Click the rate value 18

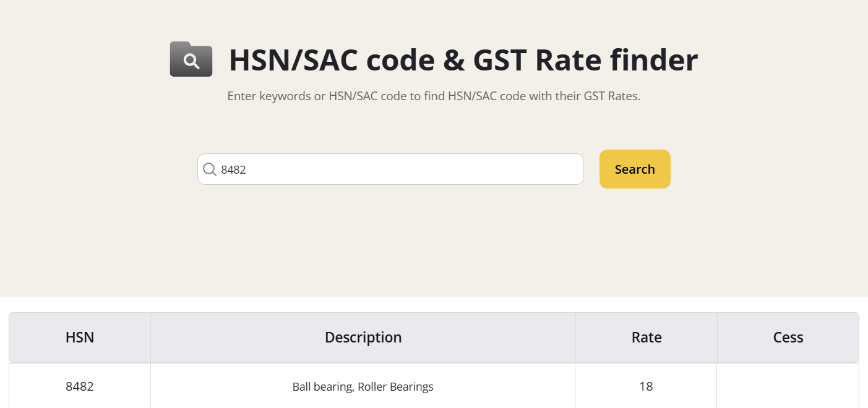coord(646,387)
